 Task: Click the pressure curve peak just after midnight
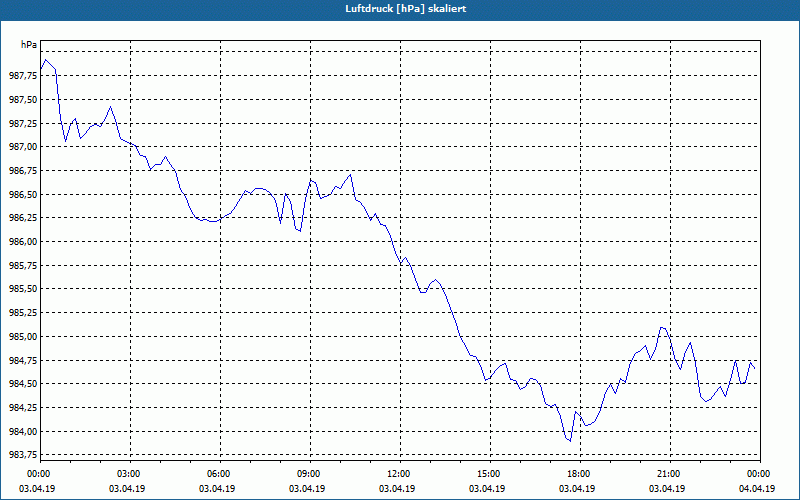click(x=46, y=60)
